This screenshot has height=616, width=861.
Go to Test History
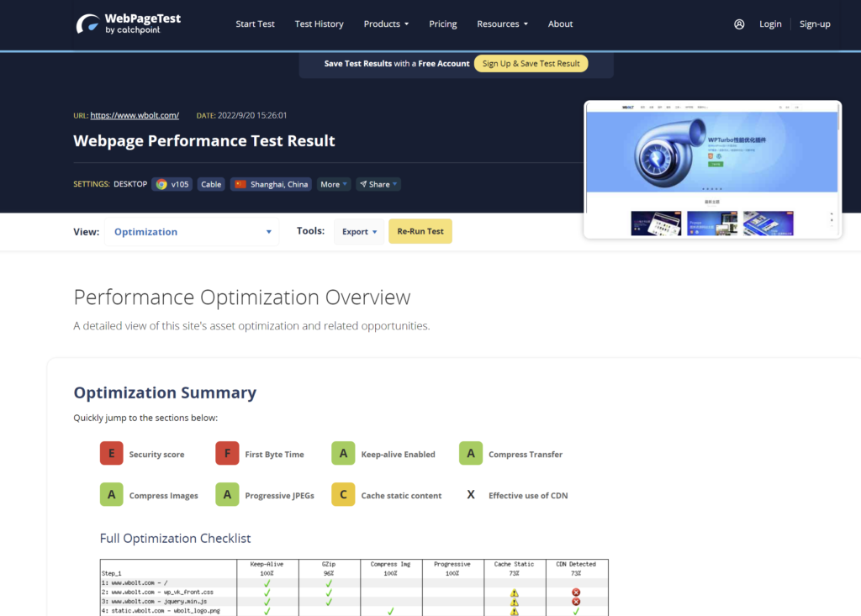(x=319, y=24)
